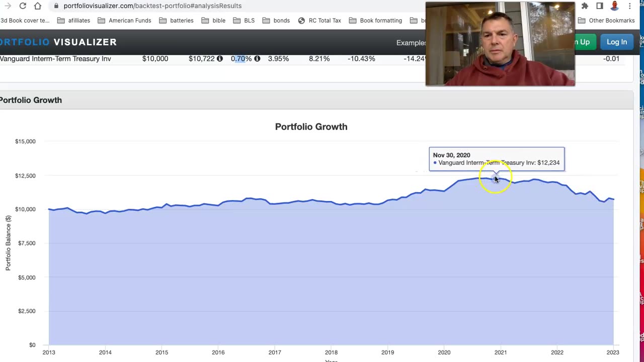Click the Vanguard Interm-Term Treasury legend dot
This screenshot has height=362, width=644.
[435, 163]
